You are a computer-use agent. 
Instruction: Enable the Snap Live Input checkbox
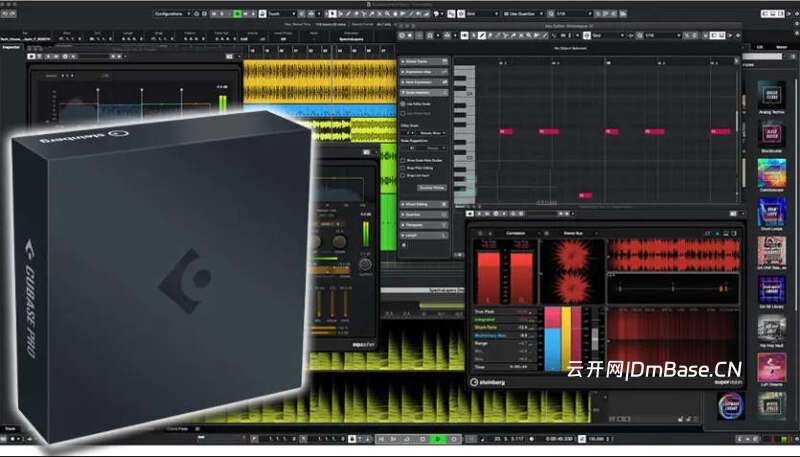[403, 175]
